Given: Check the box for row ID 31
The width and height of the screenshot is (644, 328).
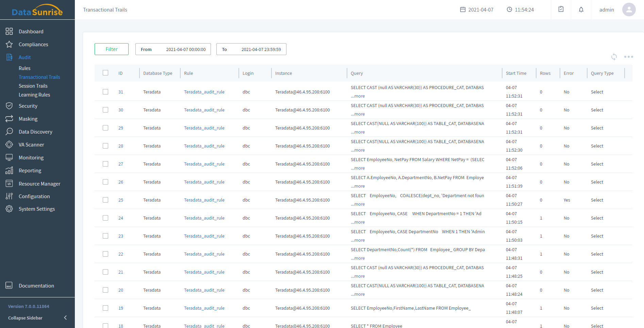Looking at the screenshot, I should [x=105, y=92].
